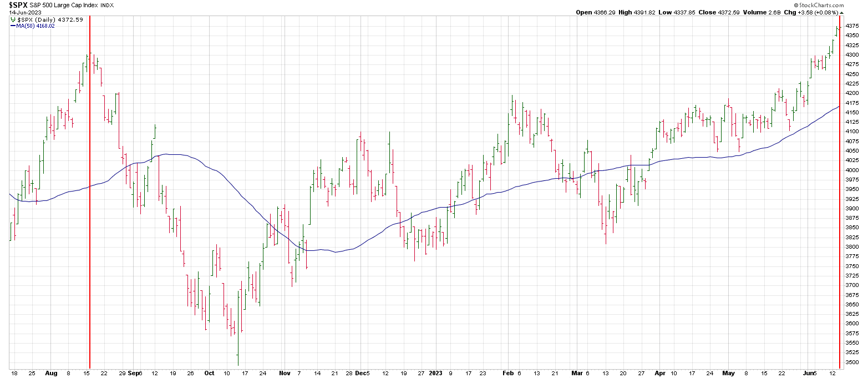Click the green up-arrow after Chg percentage

(841, 12)
